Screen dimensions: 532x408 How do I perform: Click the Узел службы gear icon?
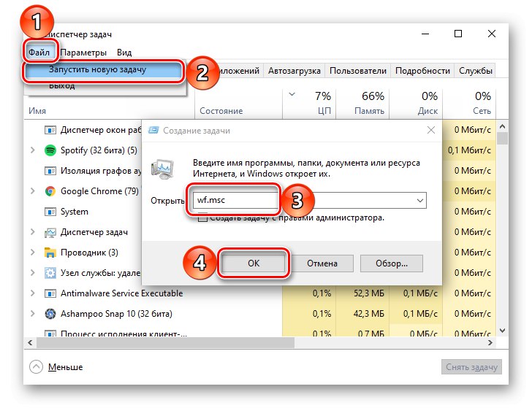pyautogui.click(x=50, y=273)
